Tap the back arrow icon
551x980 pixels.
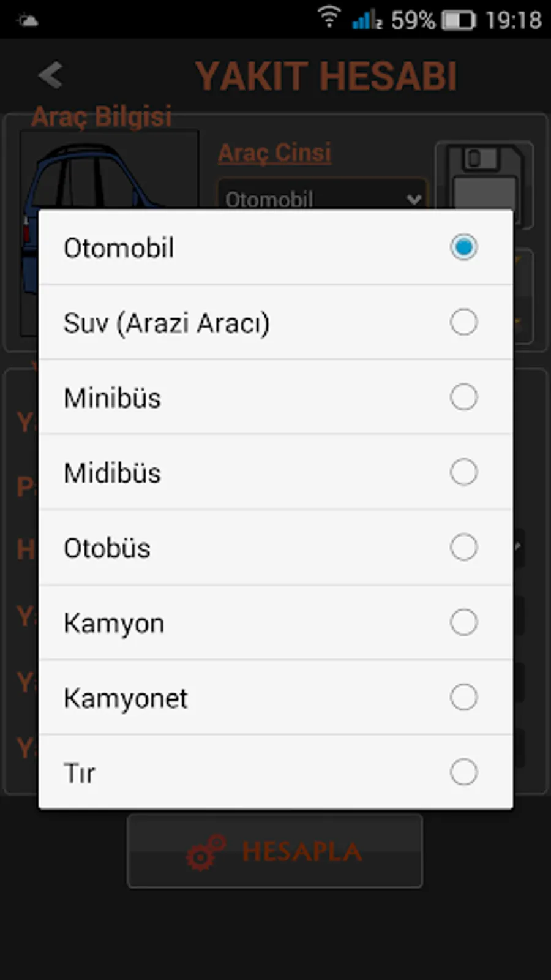click(50, 75)
